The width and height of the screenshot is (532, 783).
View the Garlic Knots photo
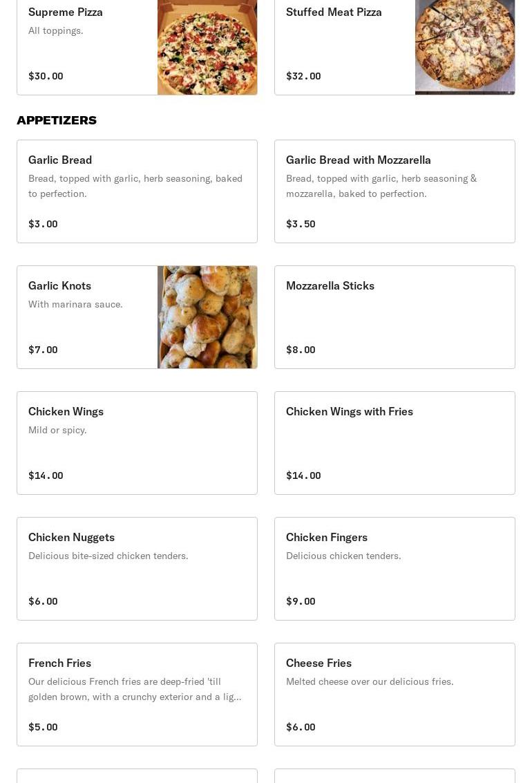click(x=207, y=317)
